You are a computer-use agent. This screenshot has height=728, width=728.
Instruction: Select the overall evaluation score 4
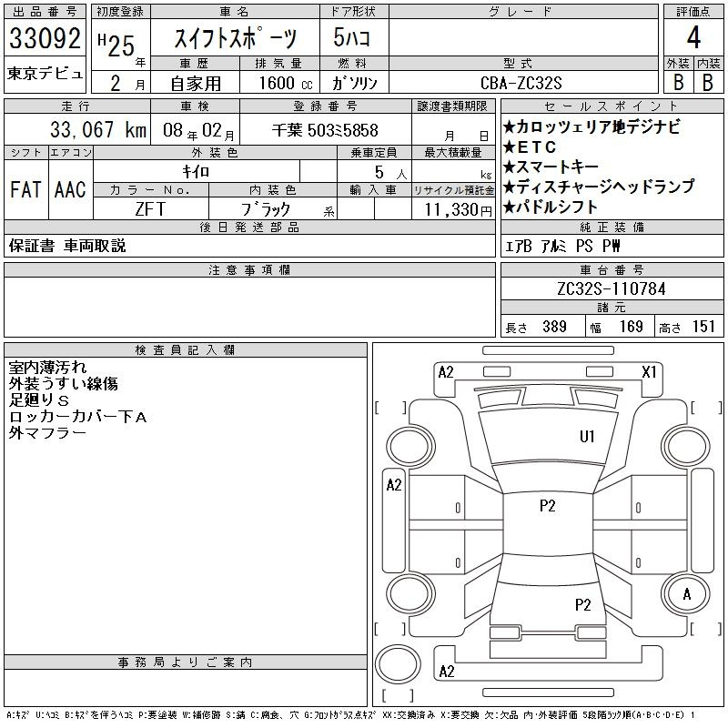(693, 37)
